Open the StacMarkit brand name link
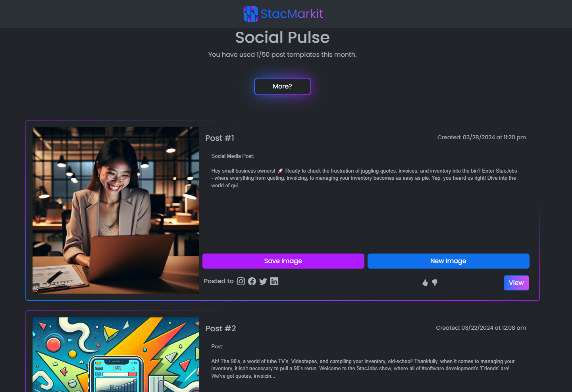Screen dimensions: 572x392 pos(292,14)
